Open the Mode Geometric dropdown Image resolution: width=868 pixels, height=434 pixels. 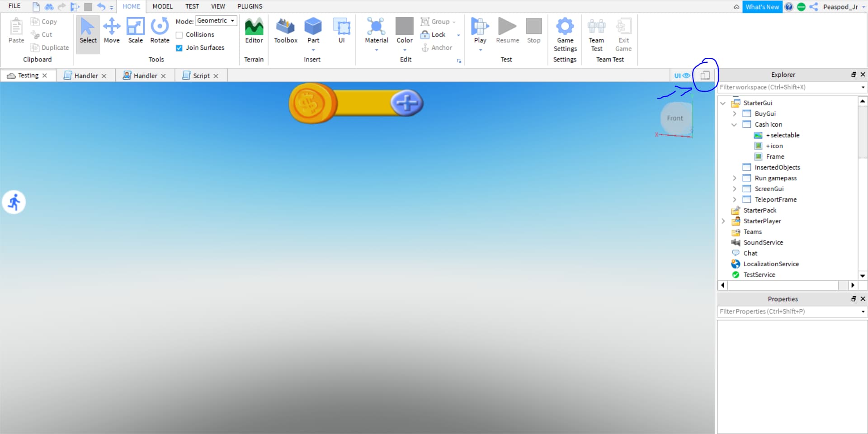(x=216, y=21)
